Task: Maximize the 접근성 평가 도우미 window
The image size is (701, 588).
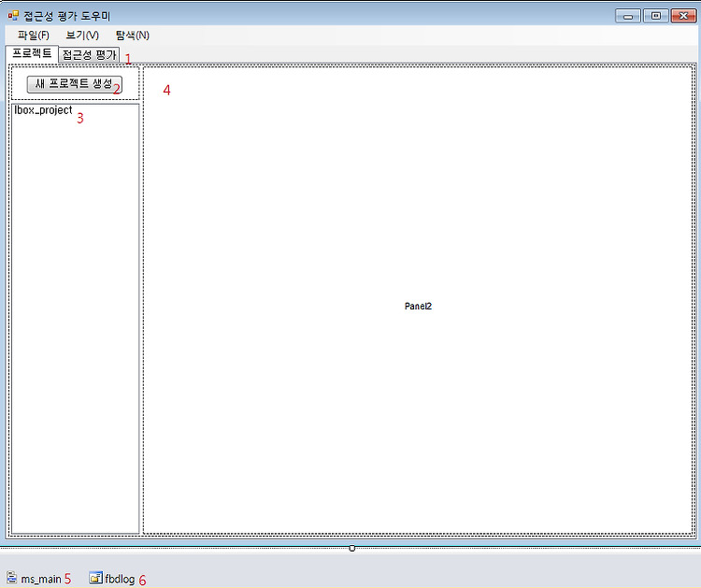Action: (x=656, y=16)
